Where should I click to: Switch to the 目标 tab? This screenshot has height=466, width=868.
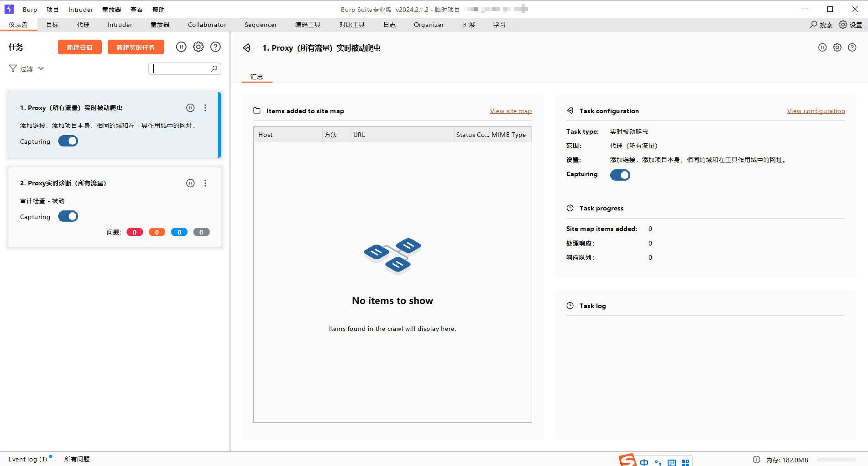(x=52, y=25)
